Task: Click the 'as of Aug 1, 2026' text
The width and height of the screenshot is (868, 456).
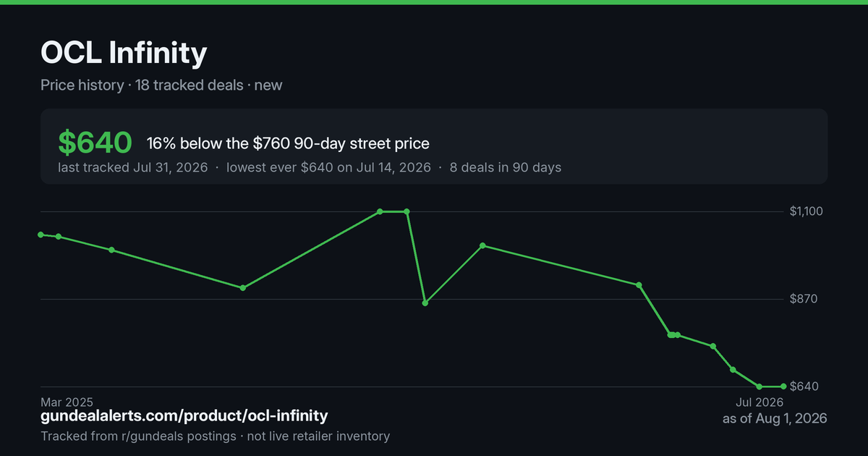Action: click(775, 418)
